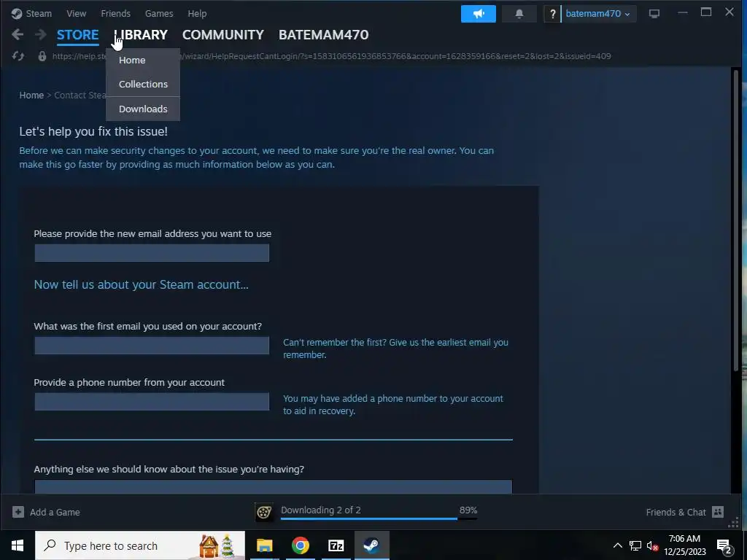The image size is (747, 560).
Task: Open the Games menu
Action: (158, 13)
